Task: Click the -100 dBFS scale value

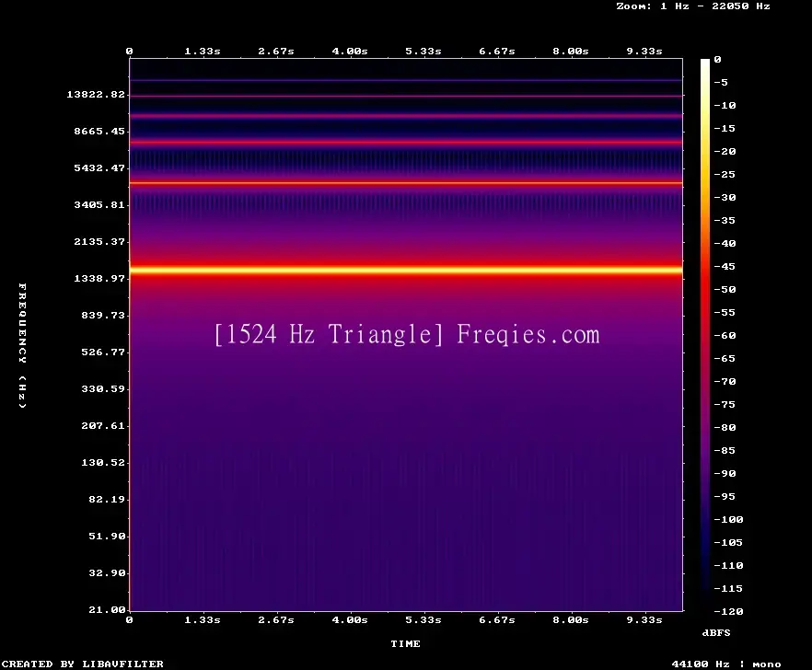Action: click(728, 519)
